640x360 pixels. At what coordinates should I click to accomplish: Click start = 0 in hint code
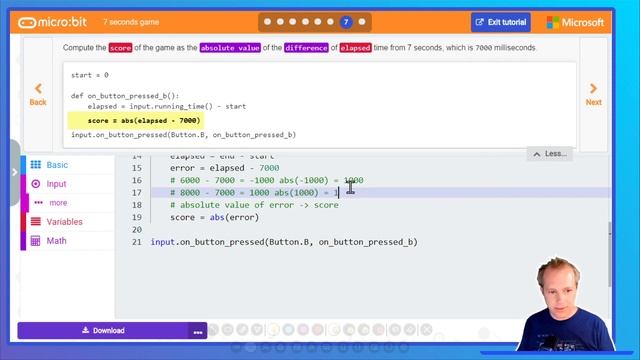90,75
